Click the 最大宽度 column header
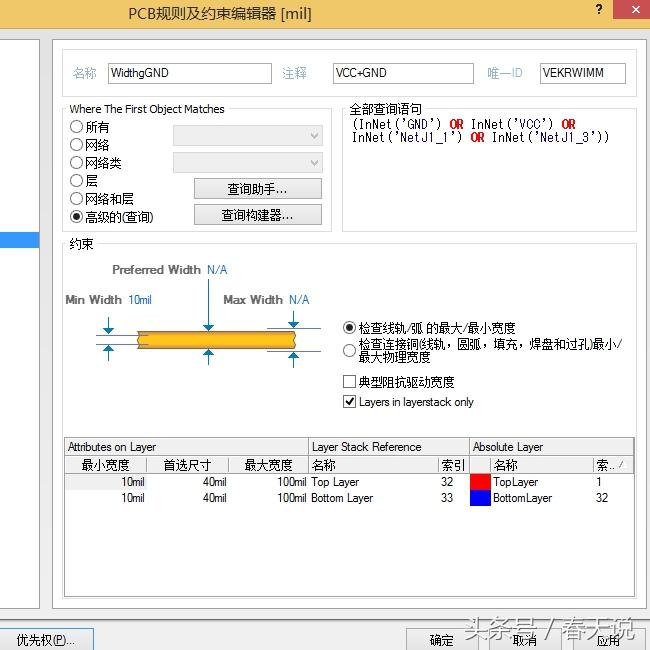Image resolution: width=650 pixels, height=650 pixels. coord(268,465)
